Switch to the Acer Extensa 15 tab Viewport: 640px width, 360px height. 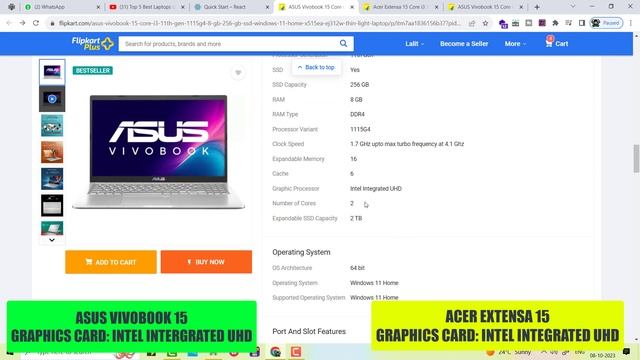400,7
